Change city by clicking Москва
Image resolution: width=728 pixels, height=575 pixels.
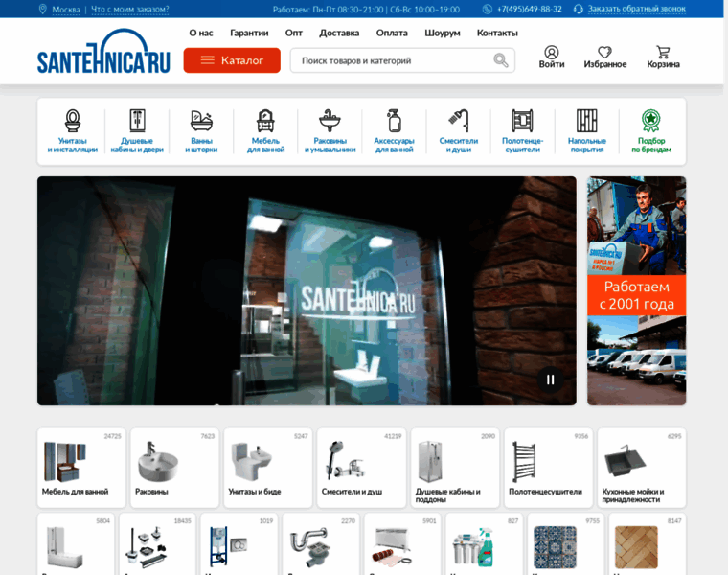pos(66,10)
